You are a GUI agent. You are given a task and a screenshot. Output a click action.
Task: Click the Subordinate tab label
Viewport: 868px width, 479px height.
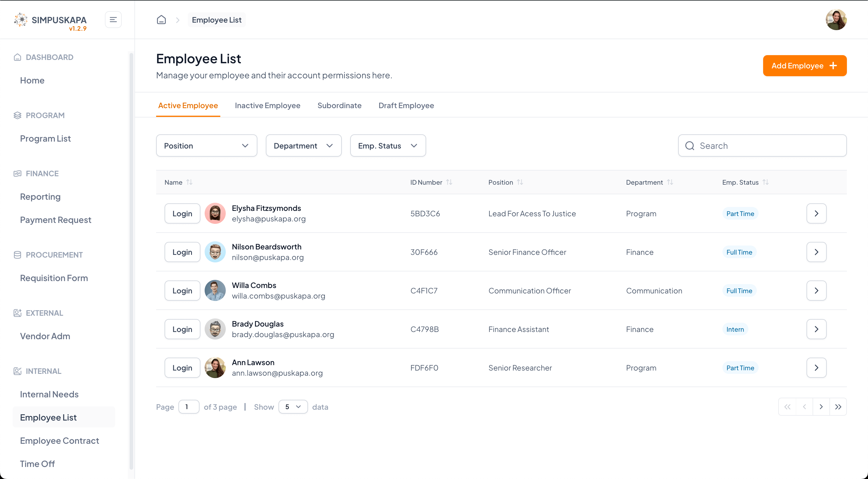click(x=339, y=105)
